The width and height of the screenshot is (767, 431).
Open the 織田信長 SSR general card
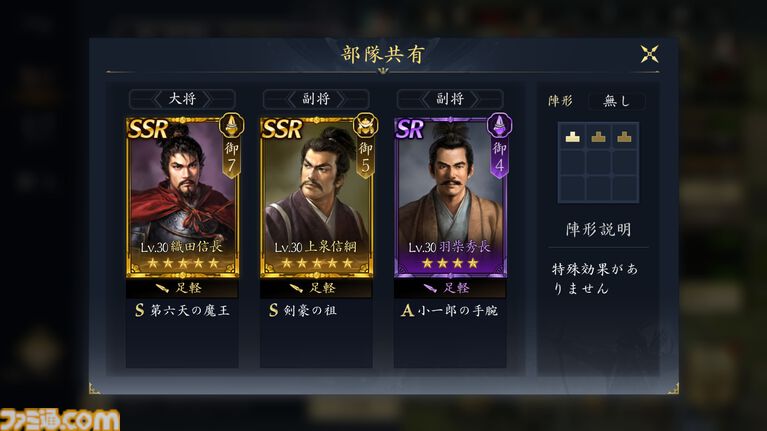tap(182, 197)
